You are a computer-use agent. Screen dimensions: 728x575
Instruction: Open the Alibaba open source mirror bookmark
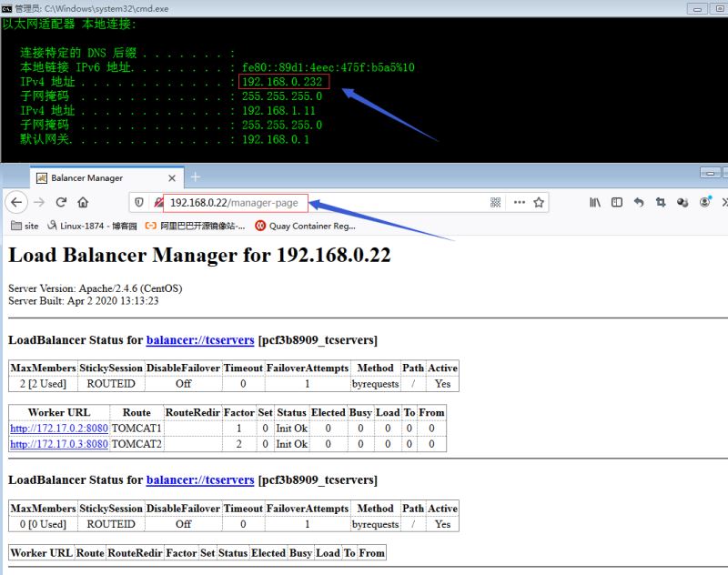pos(195,226)
